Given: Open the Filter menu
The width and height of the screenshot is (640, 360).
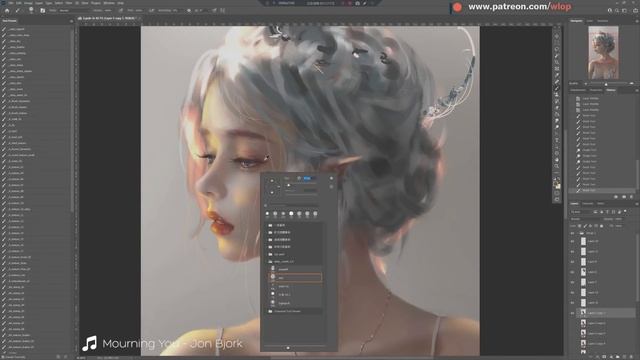Looking at the screenshot, I should click(69, 3).
